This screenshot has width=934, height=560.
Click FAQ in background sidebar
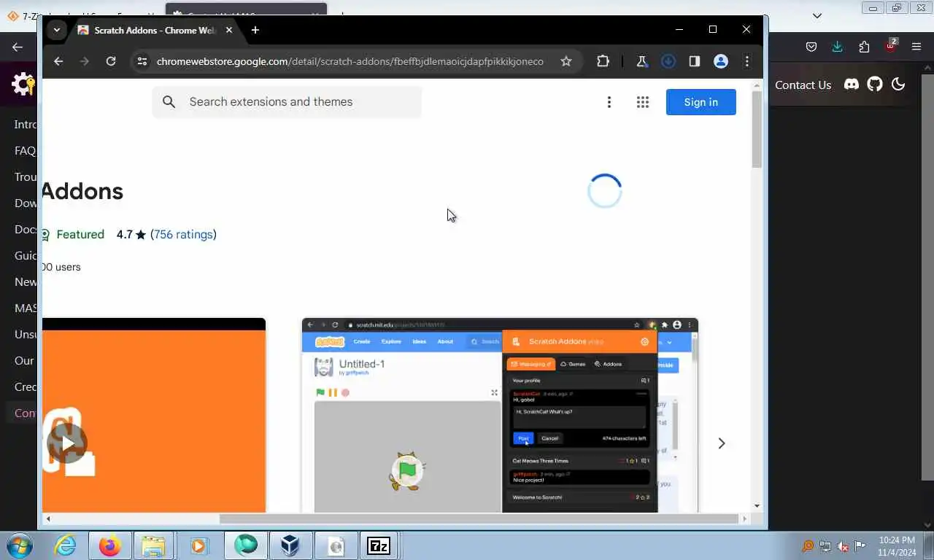(x=25, y=150)
